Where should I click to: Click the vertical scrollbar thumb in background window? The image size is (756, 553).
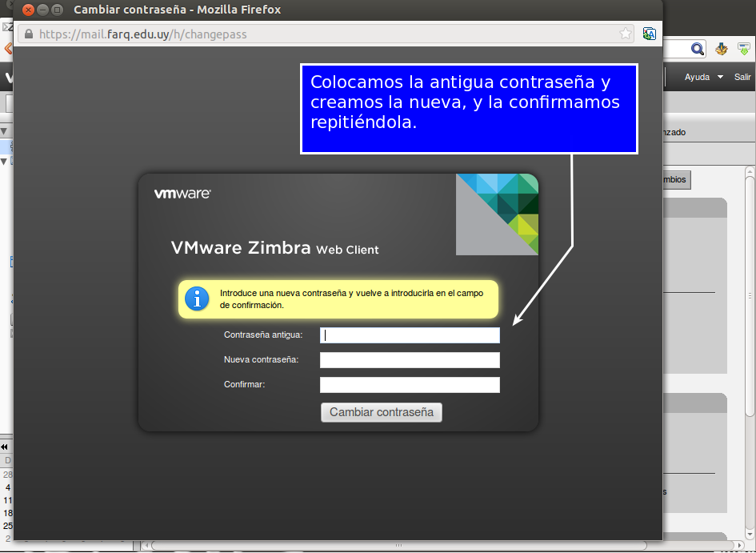(750, 295)
